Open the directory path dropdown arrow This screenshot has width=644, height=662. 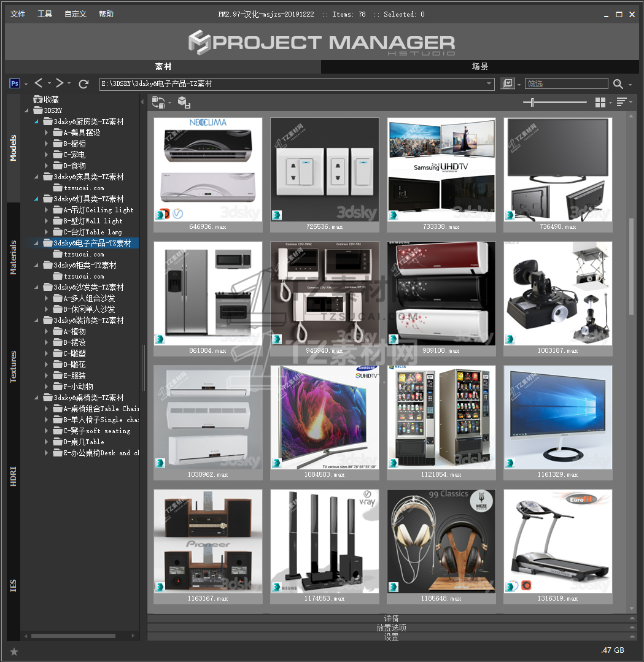[x=489, y=84]
